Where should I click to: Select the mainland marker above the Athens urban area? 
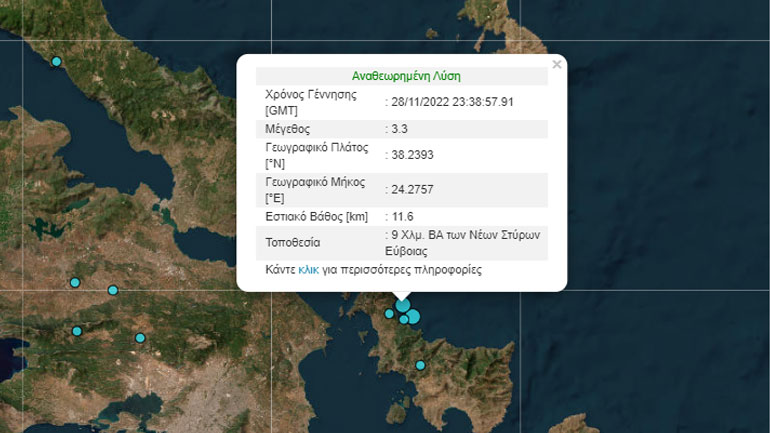[x=140, y=338]
